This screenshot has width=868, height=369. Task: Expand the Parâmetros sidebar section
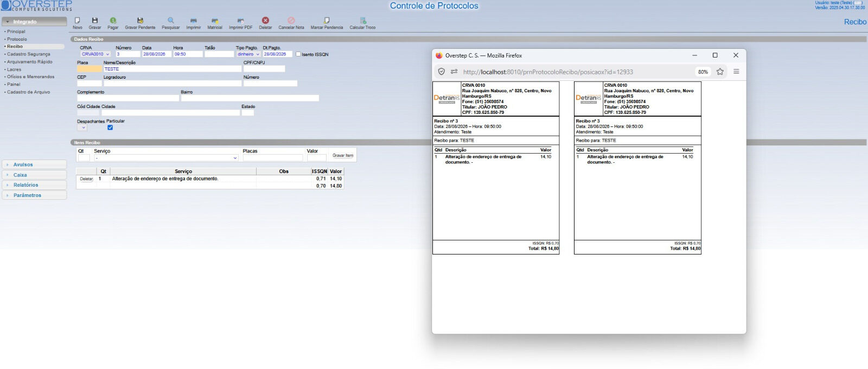pyautogui.click(x=34, y=195)
